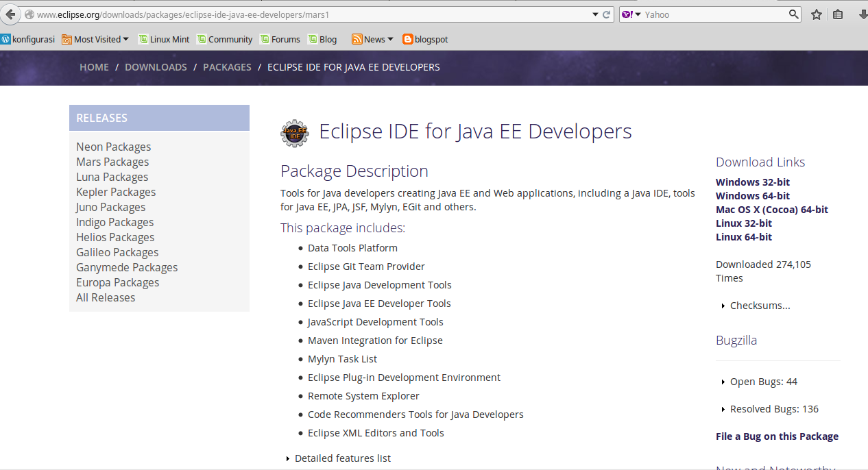The image size is (868, 470).
Task: Expand Open Bugs: 44
Action: [760, 382]
